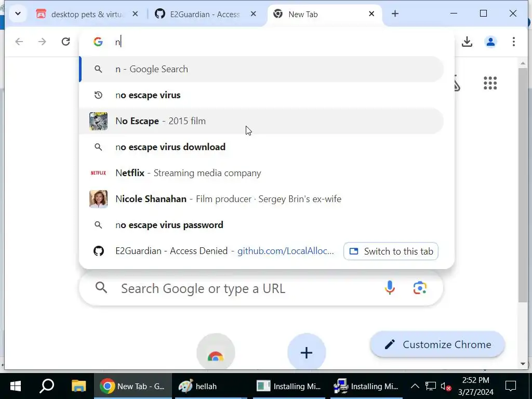
Task: Open Chrome three-dot menu
Action: [514, 42]
